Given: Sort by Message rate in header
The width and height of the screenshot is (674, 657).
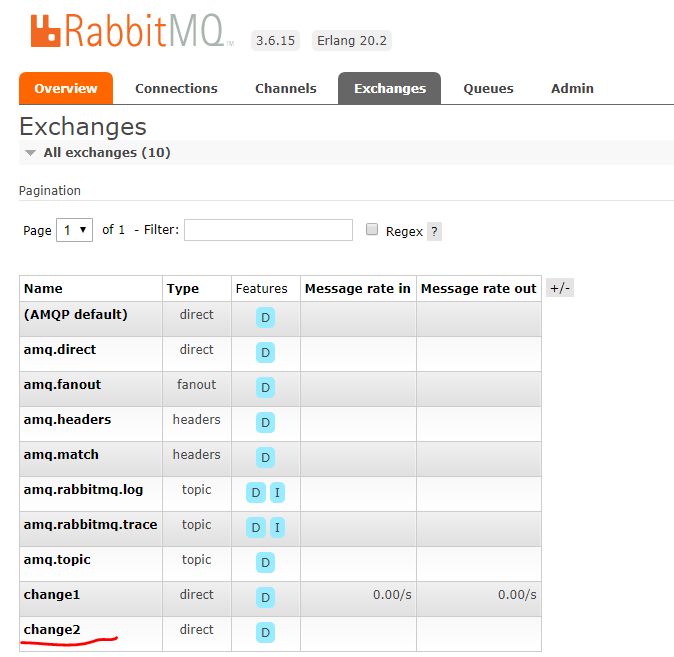Looking at the screenshot, I should (x=358, y=289).
